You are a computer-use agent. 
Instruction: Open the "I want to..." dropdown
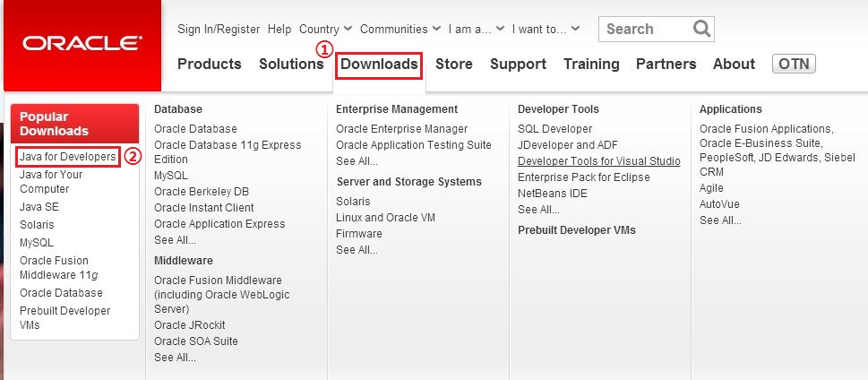click(x=546, y=29)
